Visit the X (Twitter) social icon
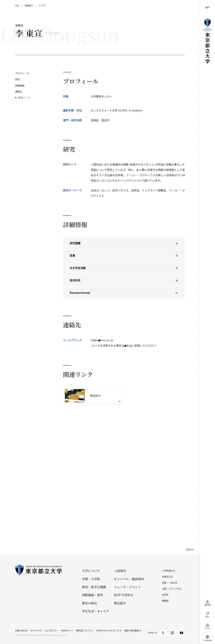The width and height of the screenshot is (215, 644). (163, 633)
